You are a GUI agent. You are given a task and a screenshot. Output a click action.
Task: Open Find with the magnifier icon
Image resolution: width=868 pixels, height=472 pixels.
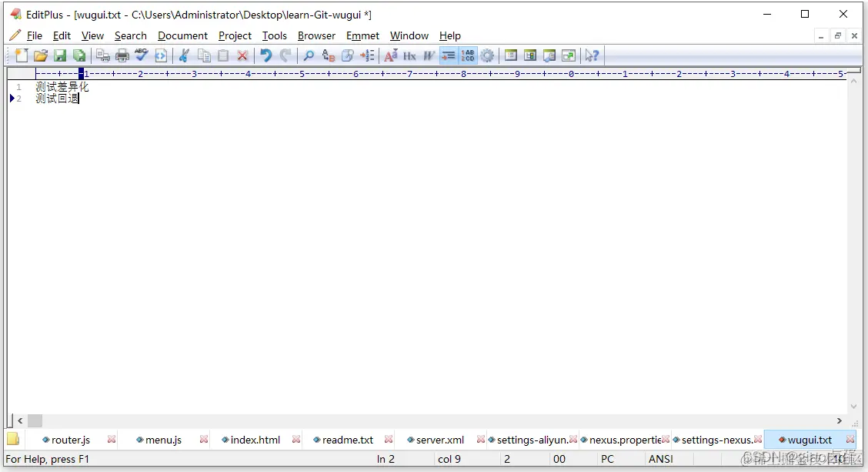tap(309, 55)
